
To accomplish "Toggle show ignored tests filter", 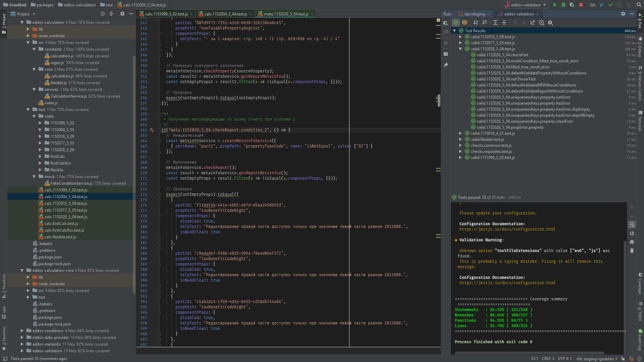I will coord(465,22).
